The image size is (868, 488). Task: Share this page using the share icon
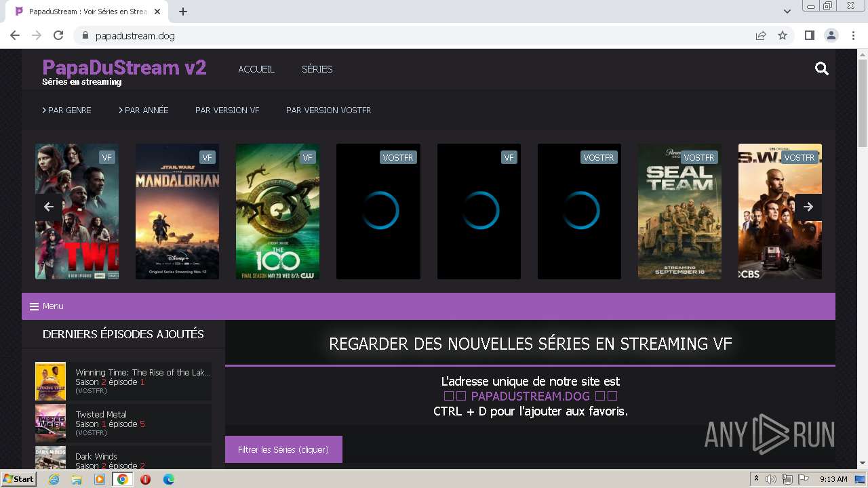tap(761, 35)
